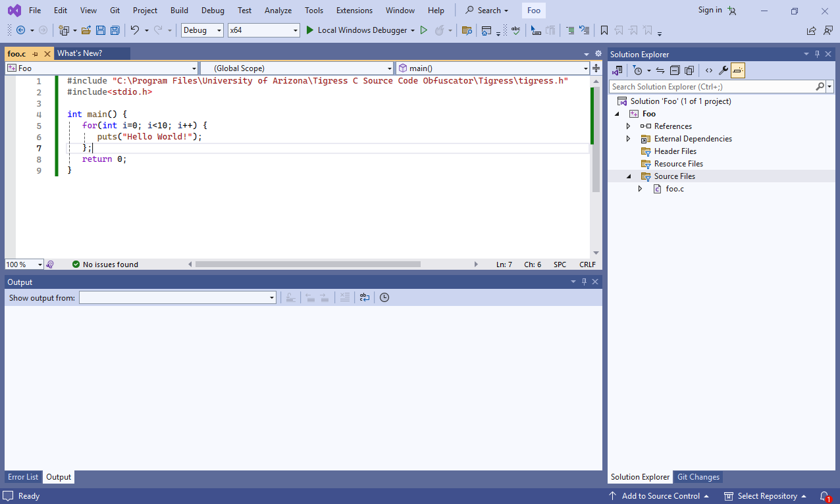
Task: Toggle Preview Selected Items in Solution Explorer
Action: [738, 70]
